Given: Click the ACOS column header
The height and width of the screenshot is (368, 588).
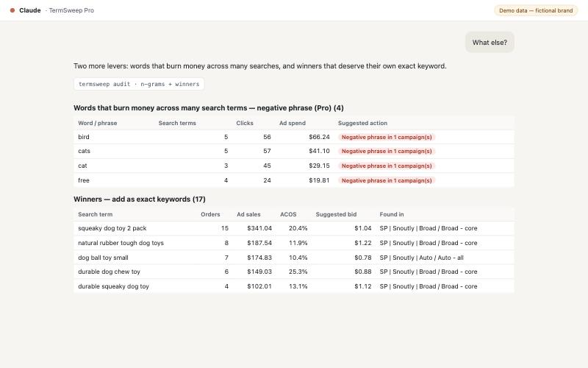Looking at the screenshot, I should click(x=288, y=214).
